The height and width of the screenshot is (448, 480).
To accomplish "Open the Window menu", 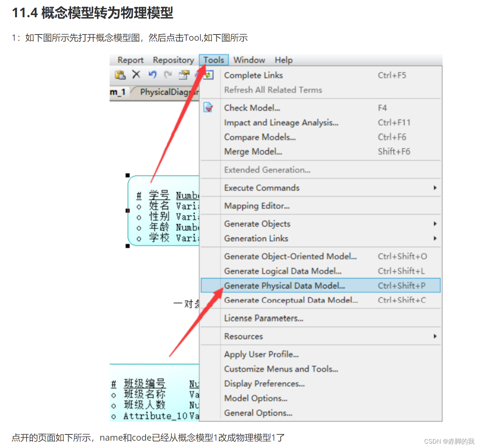I will [x=249, y=60].
